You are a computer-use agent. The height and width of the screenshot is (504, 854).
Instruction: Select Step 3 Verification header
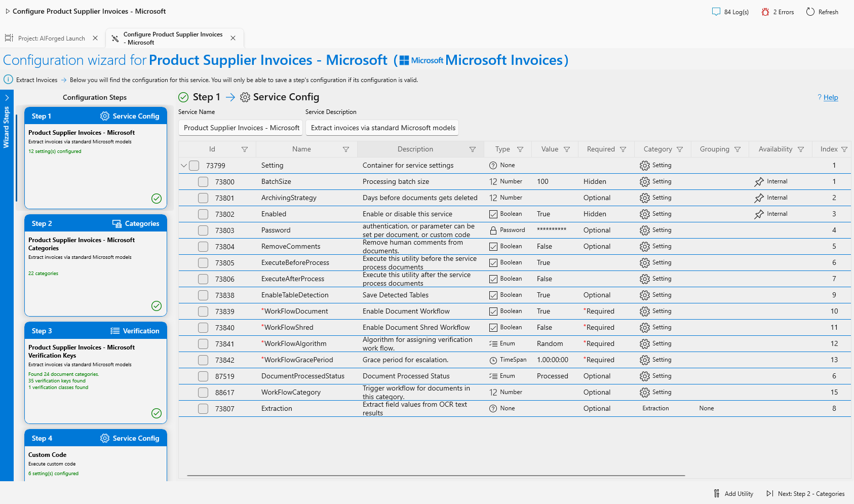[x=96, y=331]
